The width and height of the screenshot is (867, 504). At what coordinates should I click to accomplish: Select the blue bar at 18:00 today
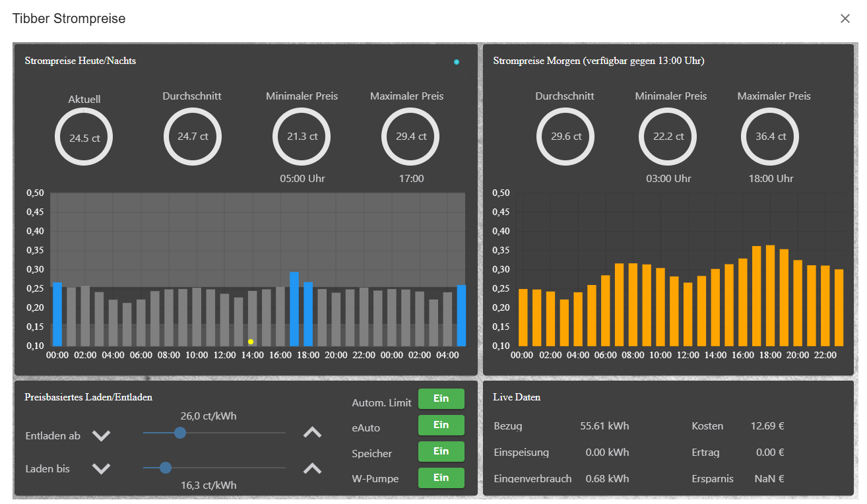pyautogui.click(x=308, y=314)
